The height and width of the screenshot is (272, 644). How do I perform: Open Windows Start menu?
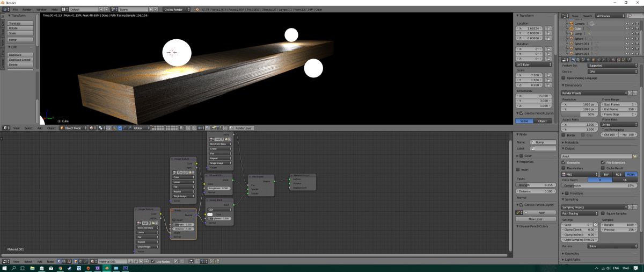4,268
